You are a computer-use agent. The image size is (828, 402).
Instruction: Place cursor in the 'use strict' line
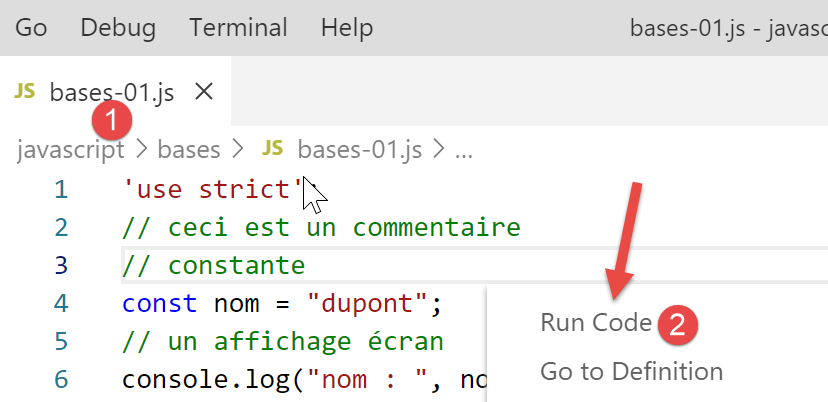212,189
